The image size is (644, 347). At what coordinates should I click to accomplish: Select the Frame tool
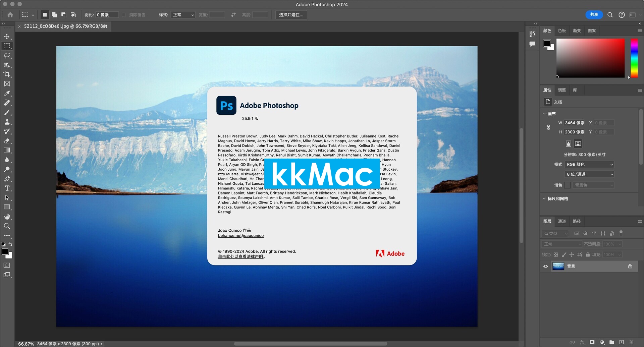click(x=7, y=84)
